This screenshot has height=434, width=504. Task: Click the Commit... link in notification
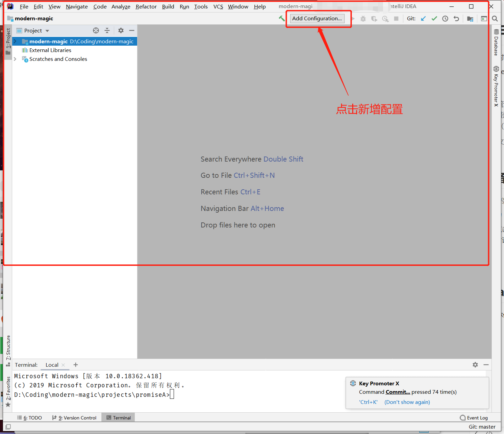(398, 392)
